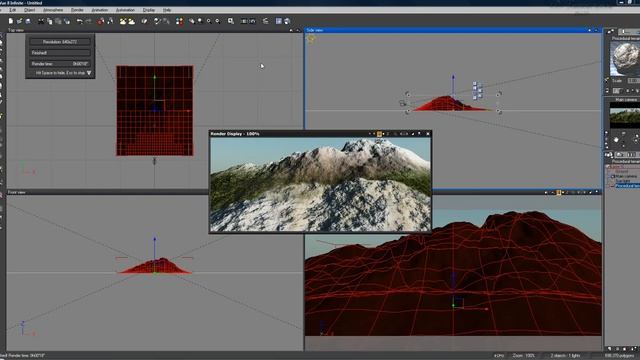
Task: Click the Redo arrow toolbar icon
Action: (88, 21)
